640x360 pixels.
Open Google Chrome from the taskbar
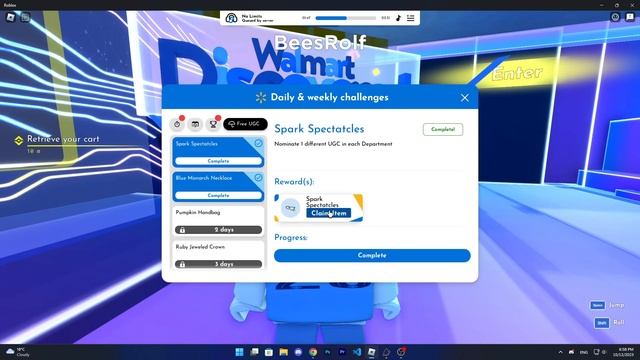313,352
